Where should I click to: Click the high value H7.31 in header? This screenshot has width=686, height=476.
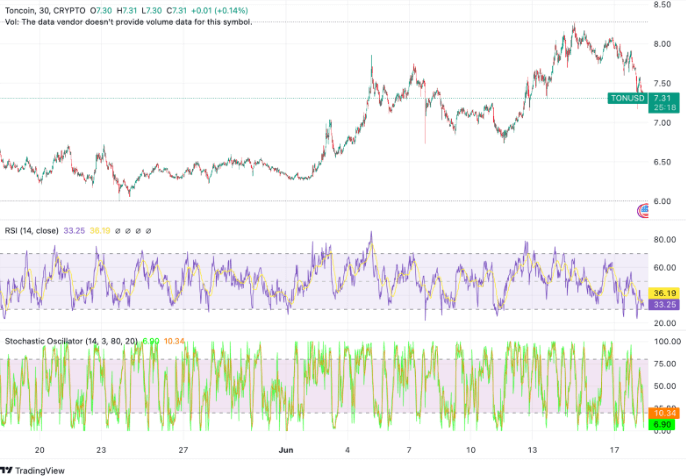point(127,10)
